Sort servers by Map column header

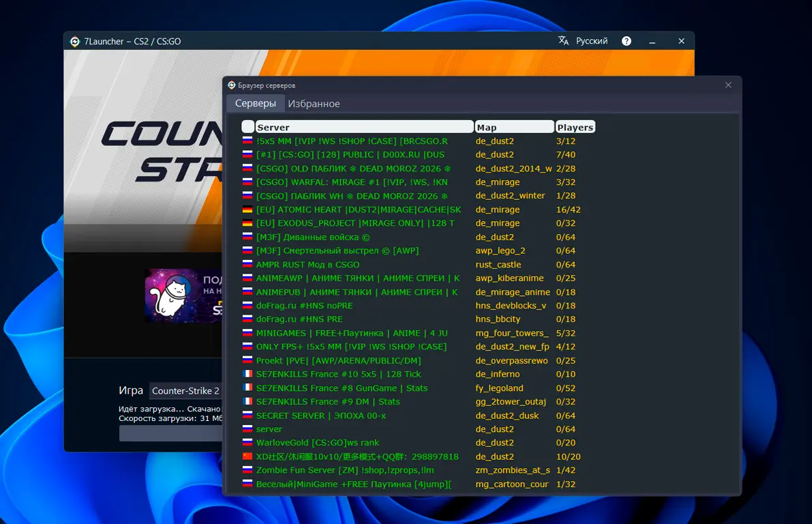click(514, 127)
